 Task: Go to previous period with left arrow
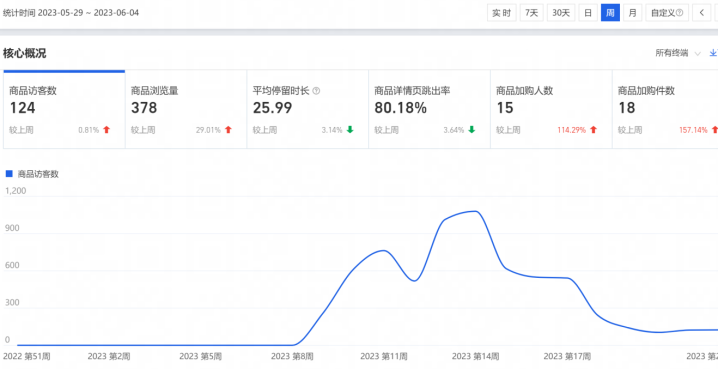click(702, 13)
